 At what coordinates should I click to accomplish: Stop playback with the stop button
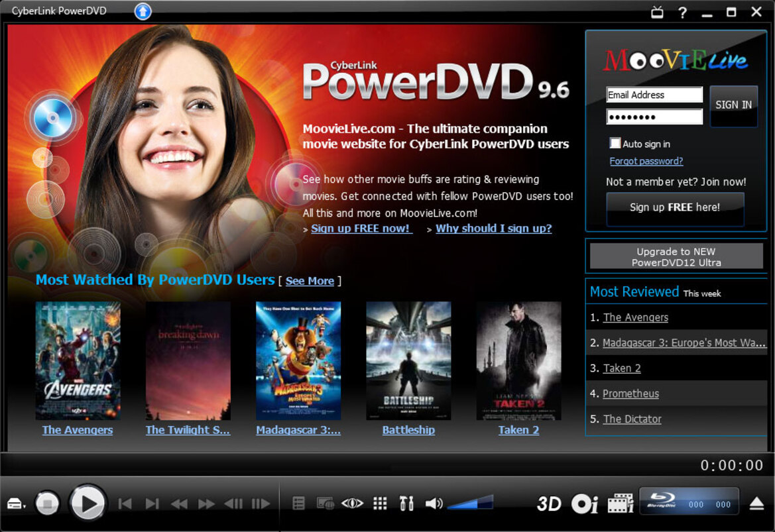48,504
